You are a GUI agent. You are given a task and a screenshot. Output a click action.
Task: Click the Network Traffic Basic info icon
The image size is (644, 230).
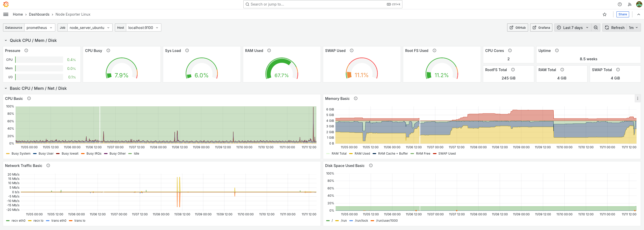(48, 165)
